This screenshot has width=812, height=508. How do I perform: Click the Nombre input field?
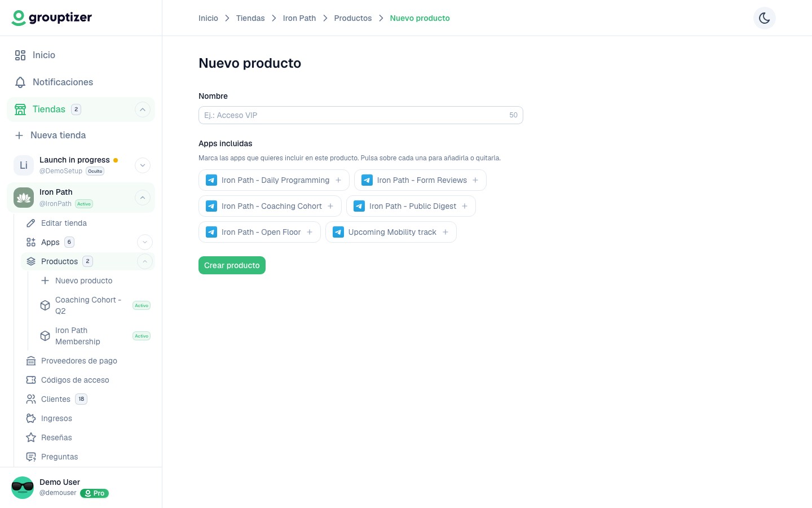click(x=361, y=115)
